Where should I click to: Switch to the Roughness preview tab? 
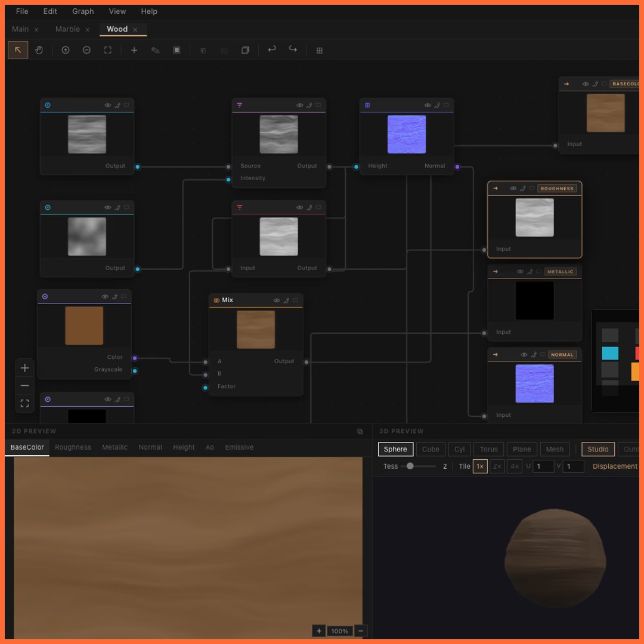click(73, 447)
